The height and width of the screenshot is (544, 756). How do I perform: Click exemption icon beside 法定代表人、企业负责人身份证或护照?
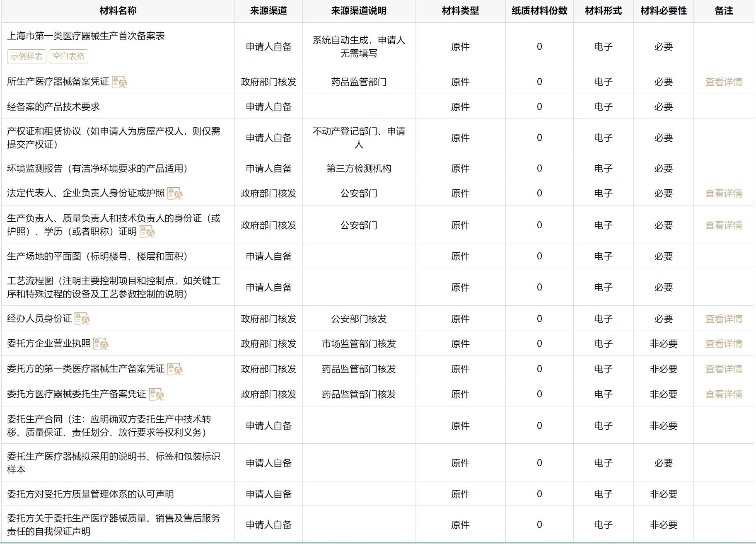click(175, 193)
